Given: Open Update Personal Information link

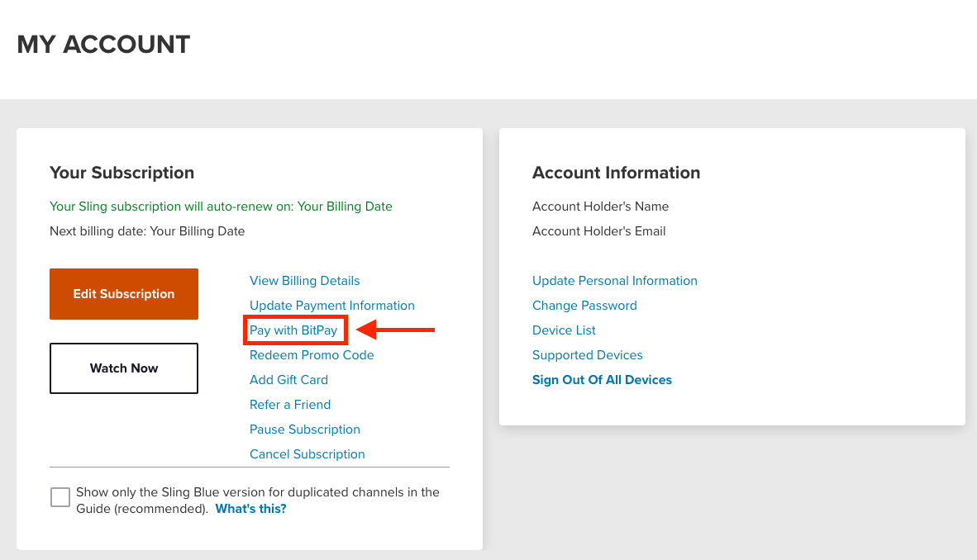Looking at the screenshot, I should coord(615,281).
